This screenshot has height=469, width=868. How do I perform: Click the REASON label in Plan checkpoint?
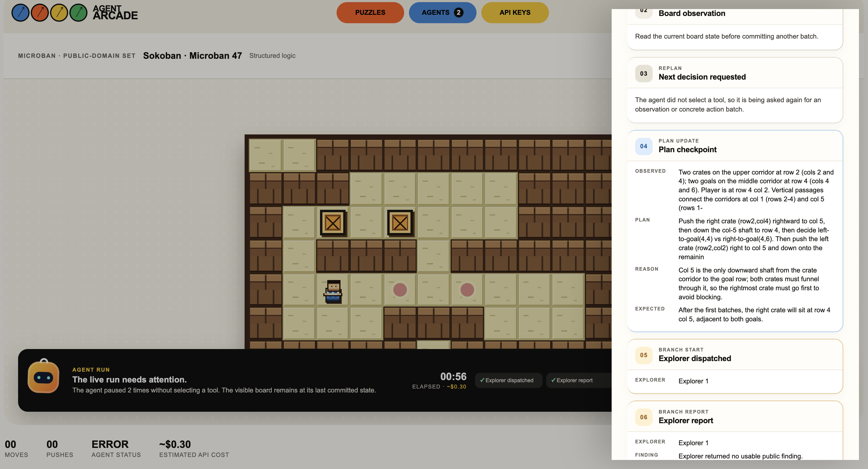point(646,269)
